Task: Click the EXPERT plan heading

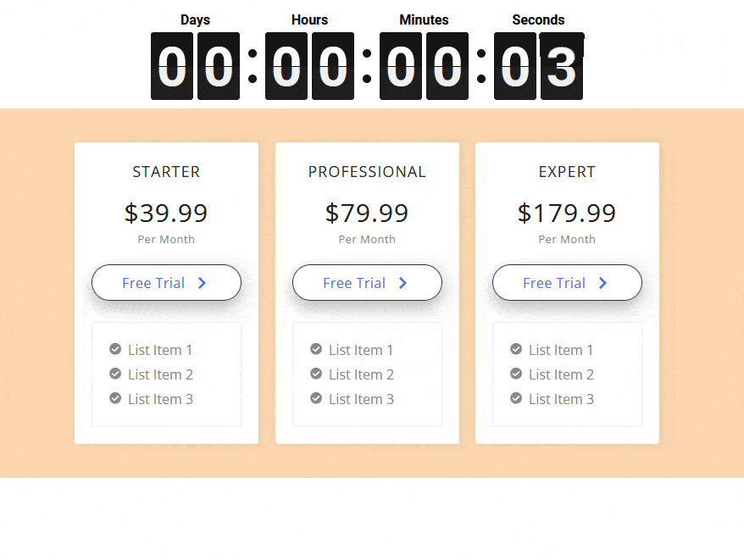Action: click(567, 172)
